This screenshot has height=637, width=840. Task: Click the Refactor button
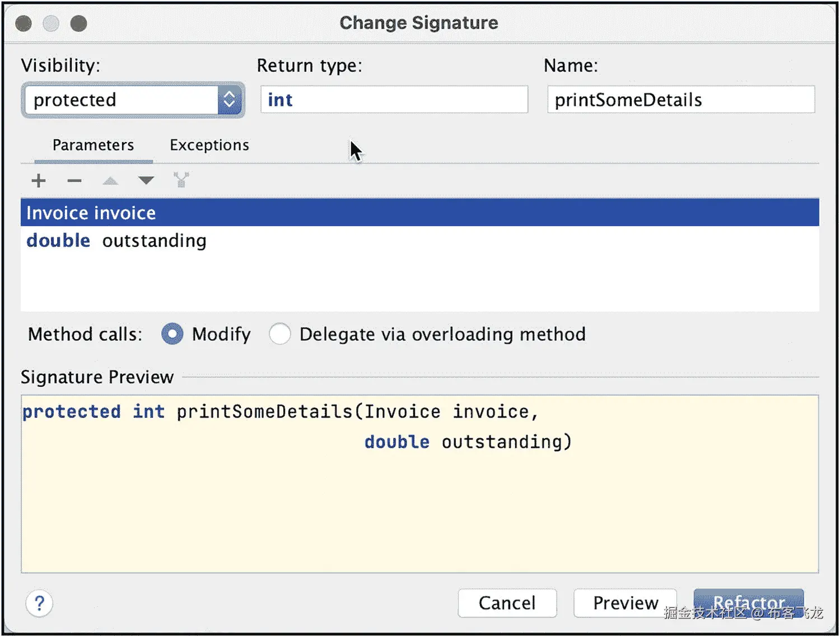(x=748, y=602)
